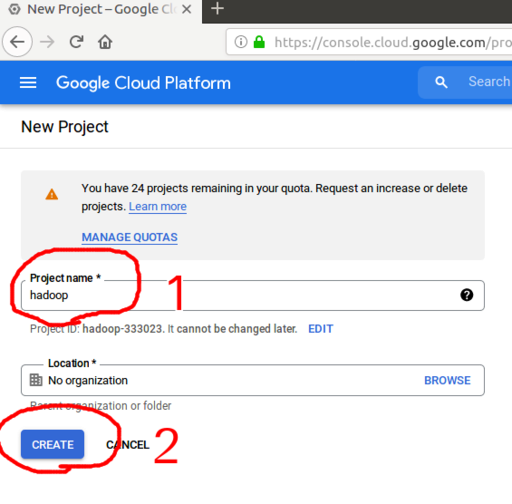Open the hamburger navigation menu
The height and width of the screenshot is (504, 512).
[x=28, y=83]
